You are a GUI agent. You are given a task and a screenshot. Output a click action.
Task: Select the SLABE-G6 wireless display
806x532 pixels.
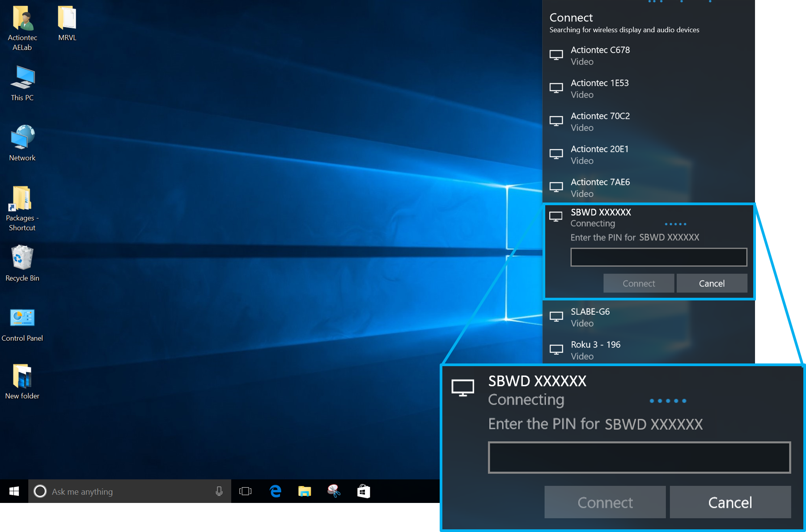point(590,317)
